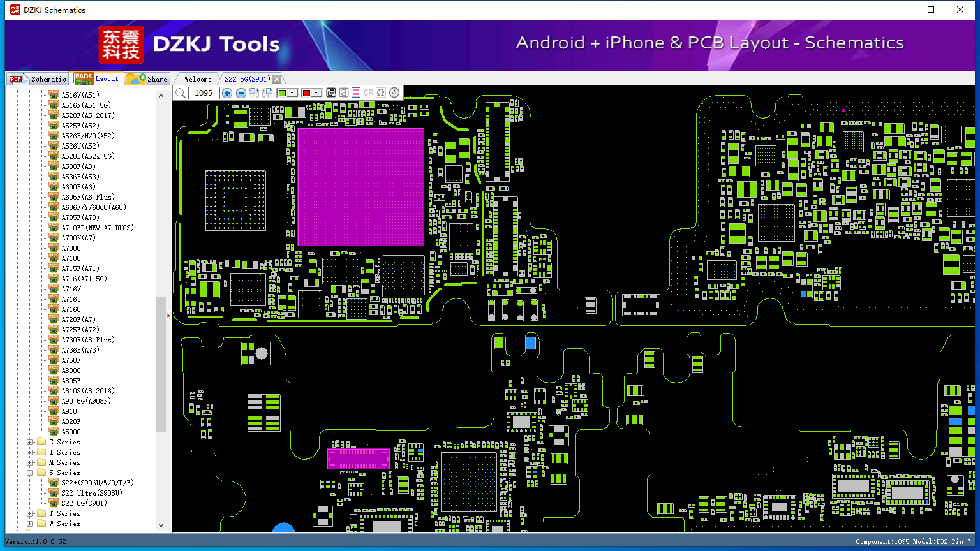Open A730F(A8 Plus) layout
The image size is (980, 551).
point(88,340)
